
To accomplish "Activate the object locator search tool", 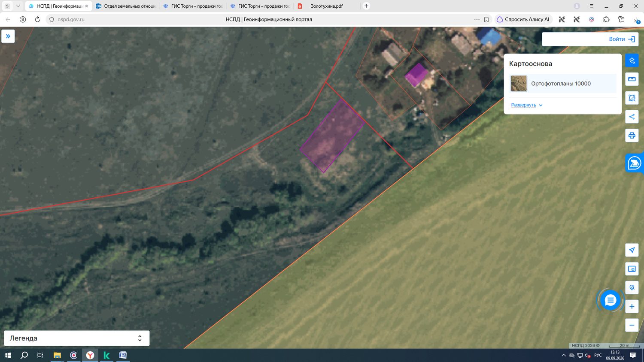I will click(x=632, y=287).
